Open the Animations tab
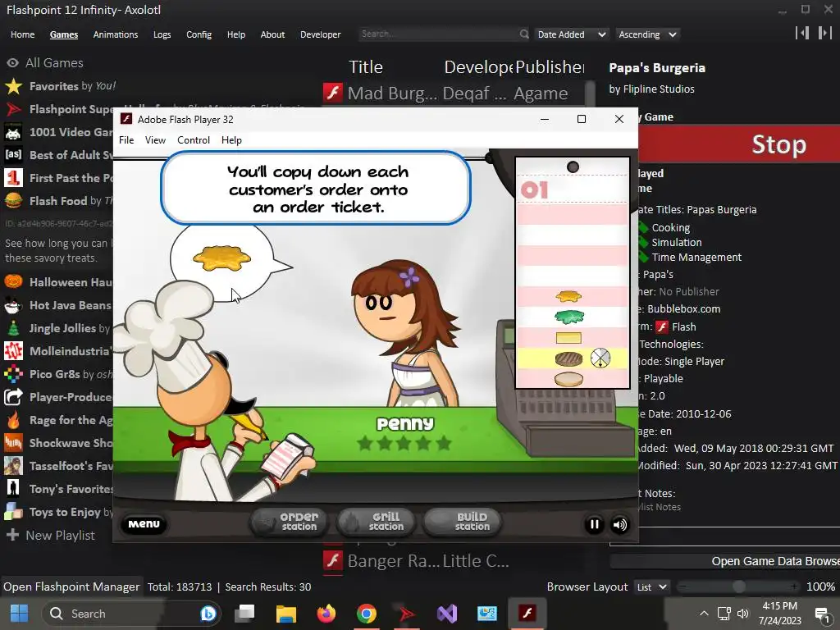This screenshot has height=630, width=840. pyautogui.click(x=115, y=34)
